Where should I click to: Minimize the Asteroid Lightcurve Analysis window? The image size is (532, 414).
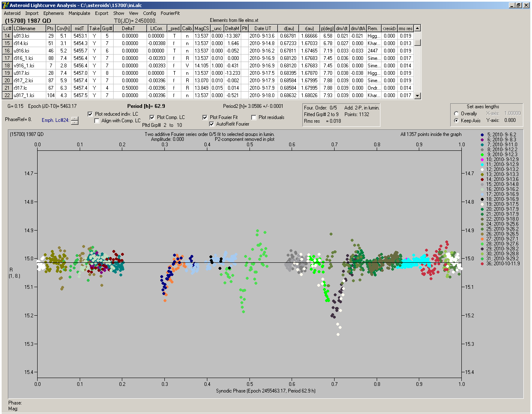(x=512, y=5)
